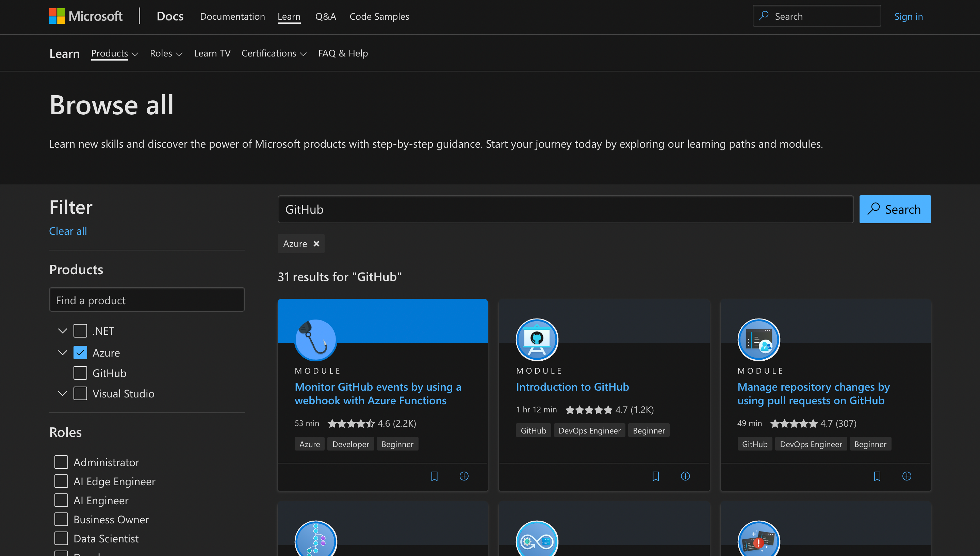Open the Documentation menu item

[232, 16]
